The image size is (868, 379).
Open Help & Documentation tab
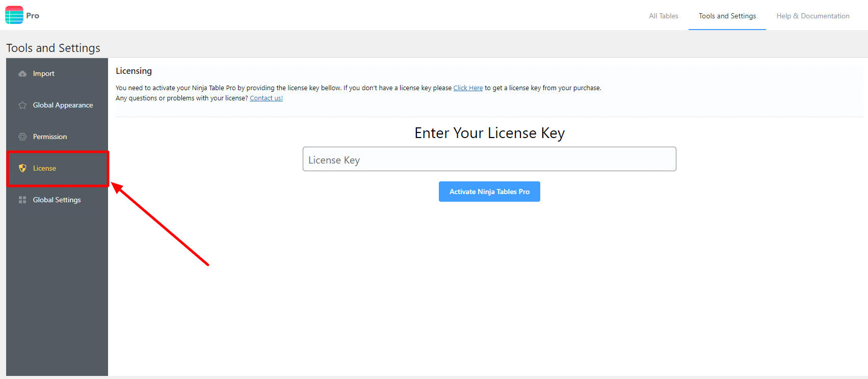813,16
